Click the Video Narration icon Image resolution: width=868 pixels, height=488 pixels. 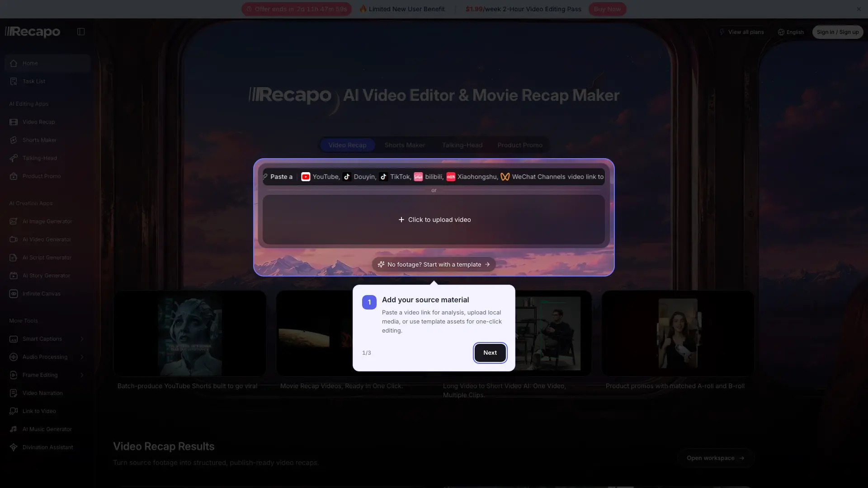point(14,393)
